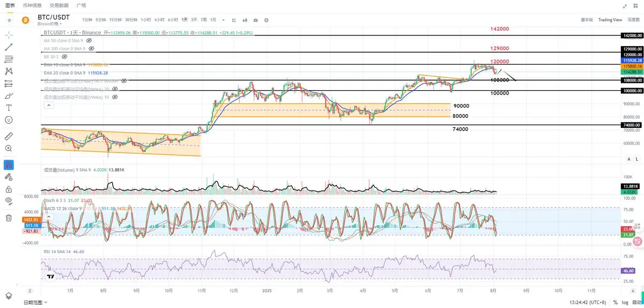
Task: Set interval to 6小时
Action: tap(173, 20)
